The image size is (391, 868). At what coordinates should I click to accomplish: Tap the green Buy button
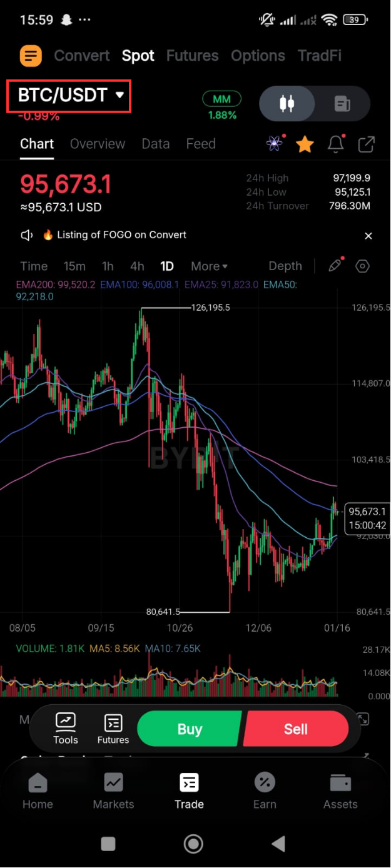(x=190, y=729)
